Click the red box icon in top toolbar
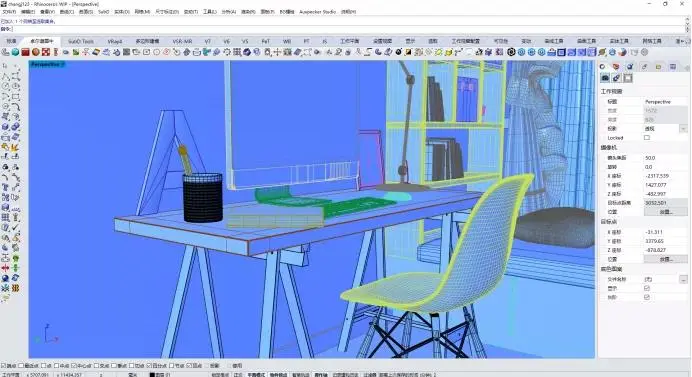The width and height of the screenshot is (692, 377). point(26,52)
